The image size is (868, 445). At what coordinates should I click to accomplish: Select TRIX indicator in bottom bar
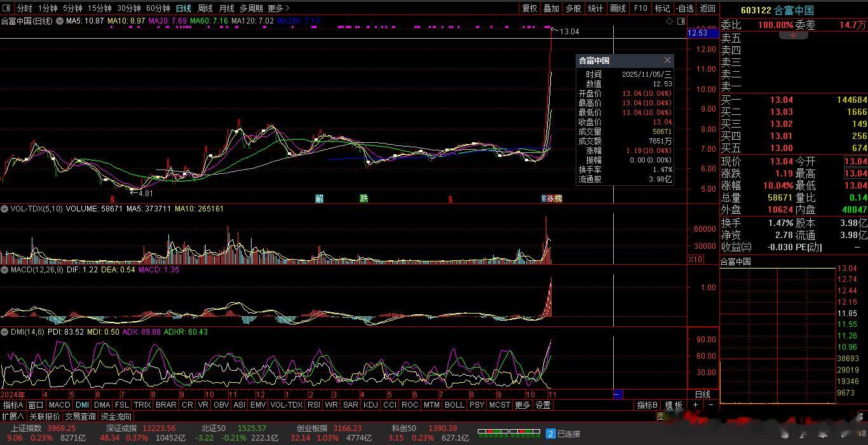tap(142, 404)
